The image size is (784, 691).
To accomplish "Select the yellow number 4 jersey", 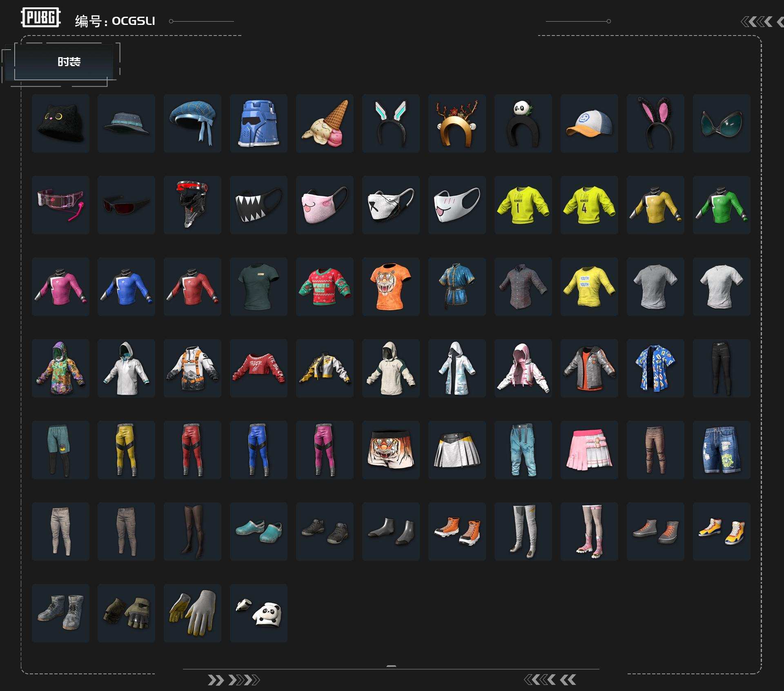I will coord(589,205).
